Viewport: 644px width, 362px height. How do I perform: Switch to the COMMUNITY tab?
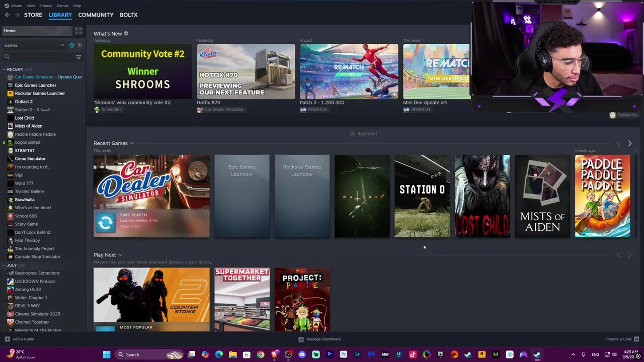(96, 15)
